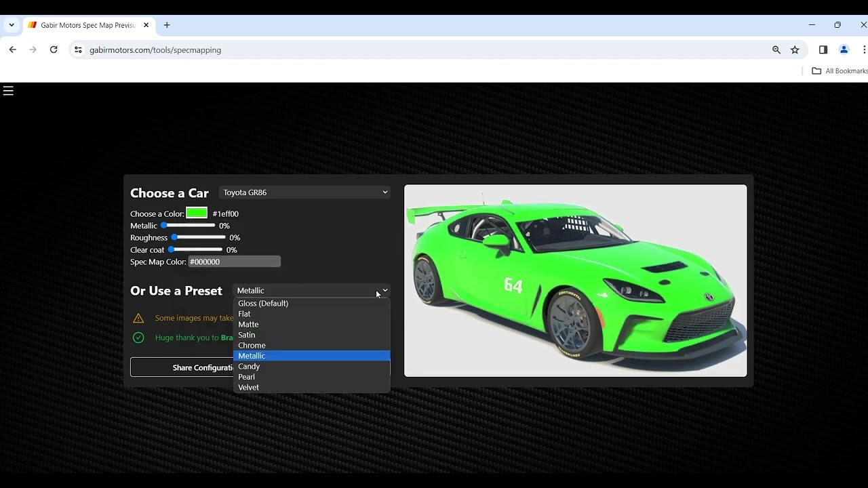Click the Choose a Car heading
The width and height of the screenshot is (868, 488).
[x=170, y=193]
